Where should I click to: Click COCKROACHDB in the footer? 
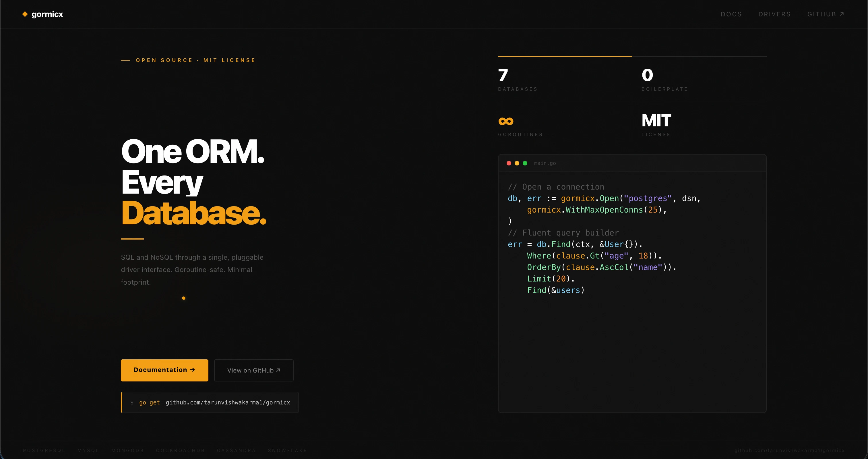pos(180,450)
